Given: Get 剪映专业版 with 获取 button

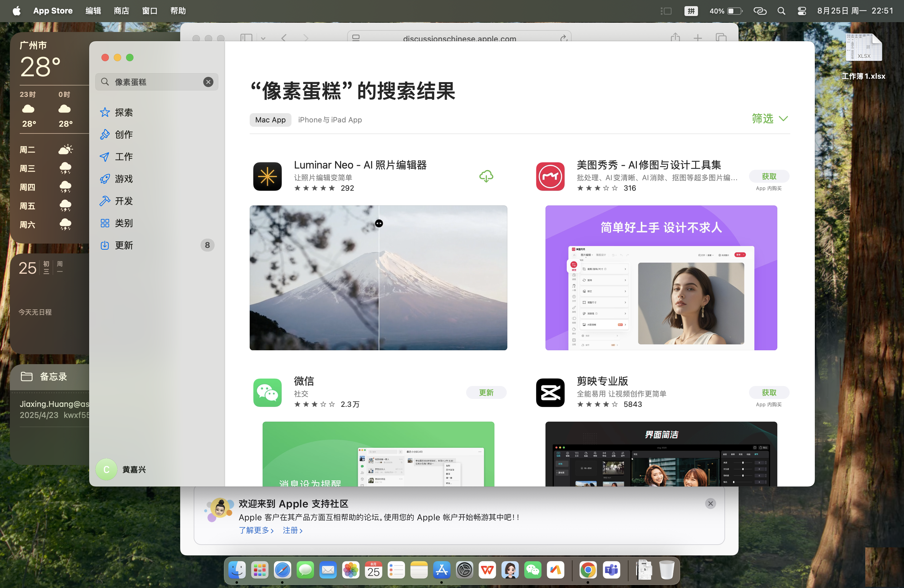Looking at the screenshot, I should (x=769, y=392).
